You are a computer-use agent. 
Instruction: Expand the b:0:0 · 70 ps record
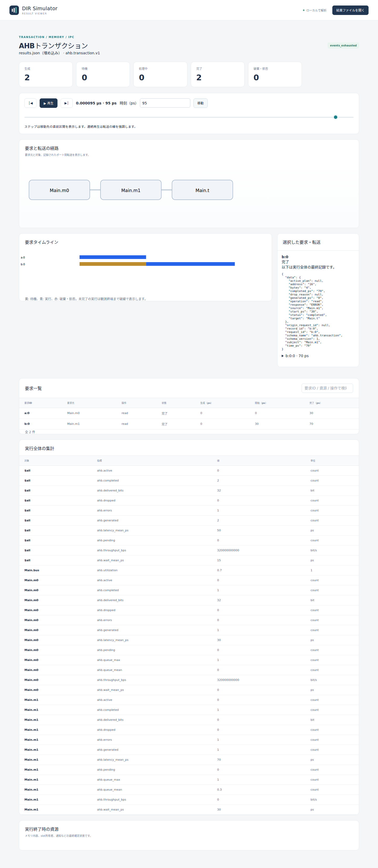(x=295, y=356)
